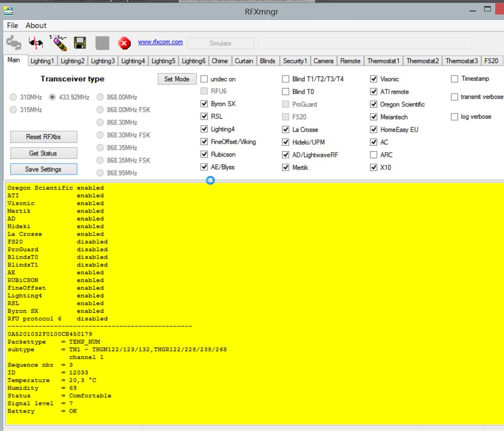
Task: Select the 433.92MHz radio button
Action: [x=52, y=97]
